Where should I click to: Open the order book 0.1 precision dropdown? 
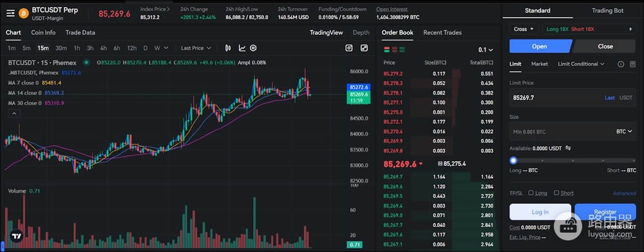tap(486, 50)
